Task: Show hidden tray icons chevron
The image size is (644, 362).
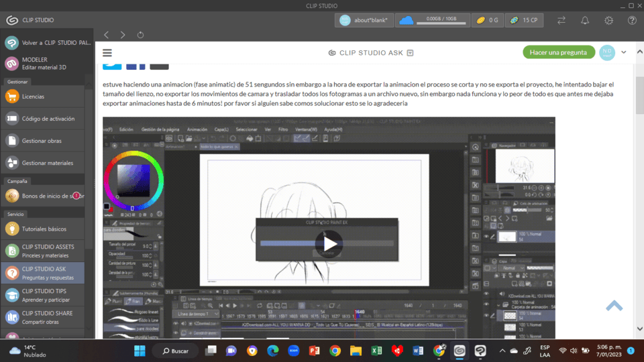Action: tap(502, 351)
